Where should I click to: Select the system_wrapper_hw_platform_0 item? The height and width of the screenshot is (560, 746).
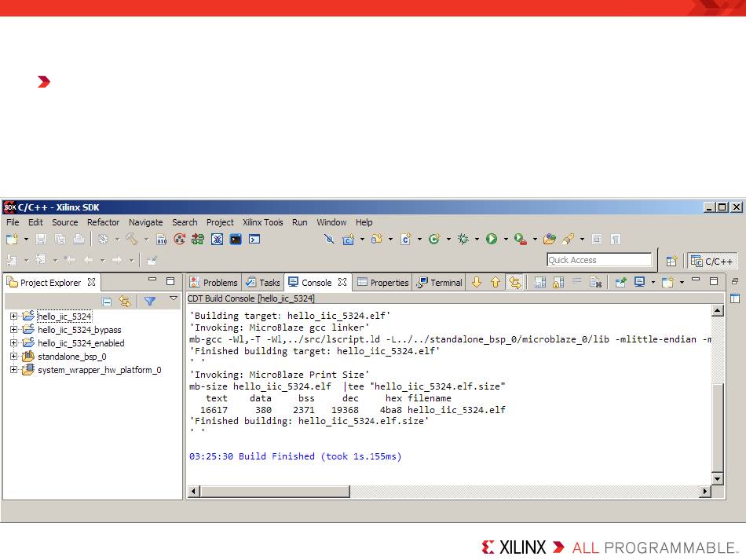(100, 370)
